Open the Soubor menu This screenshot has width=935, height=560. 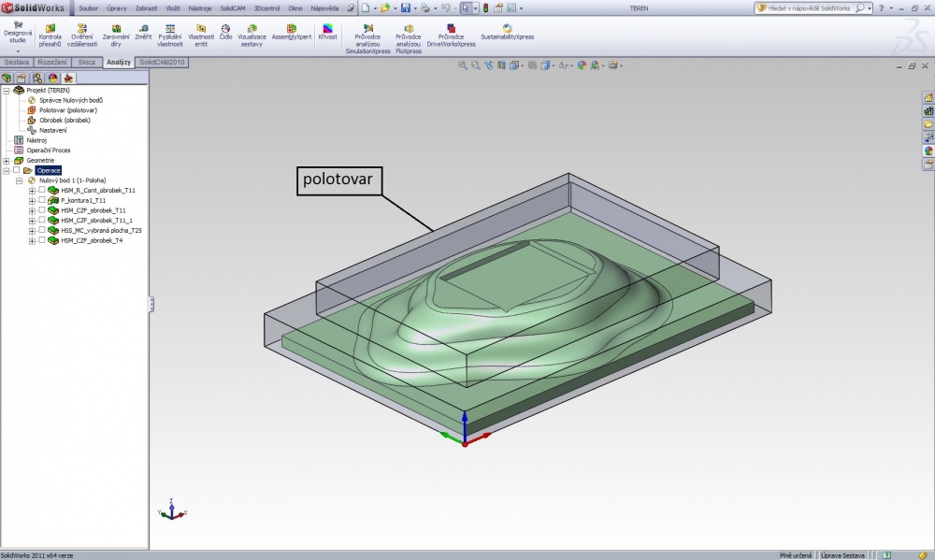pyautogui.click(x=88, y=8)
